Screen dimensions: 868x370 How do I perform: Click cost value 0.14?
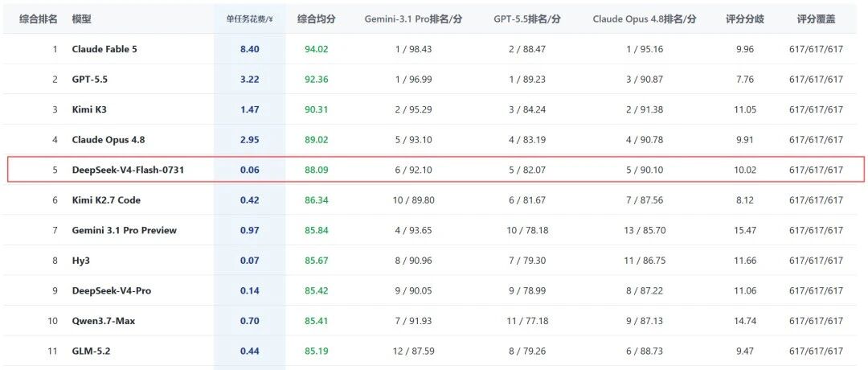click(250, 290)
